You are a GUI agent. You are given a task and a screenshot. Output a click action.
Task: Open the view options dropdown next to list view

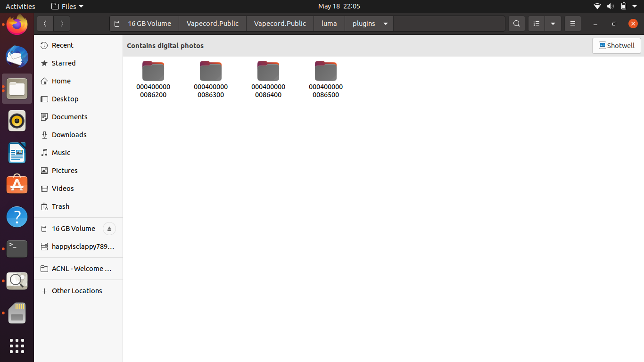point(553,24)
